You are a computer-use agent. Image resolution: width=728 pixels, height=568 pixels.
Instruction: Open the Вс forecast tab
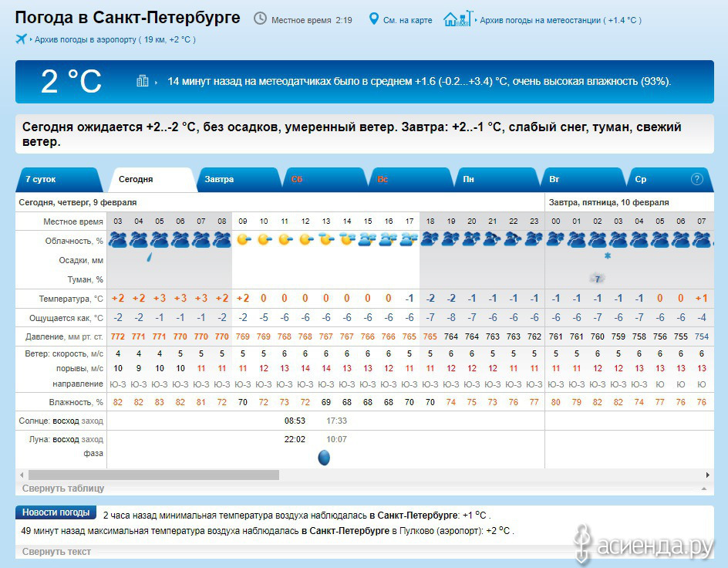point(410,180)
